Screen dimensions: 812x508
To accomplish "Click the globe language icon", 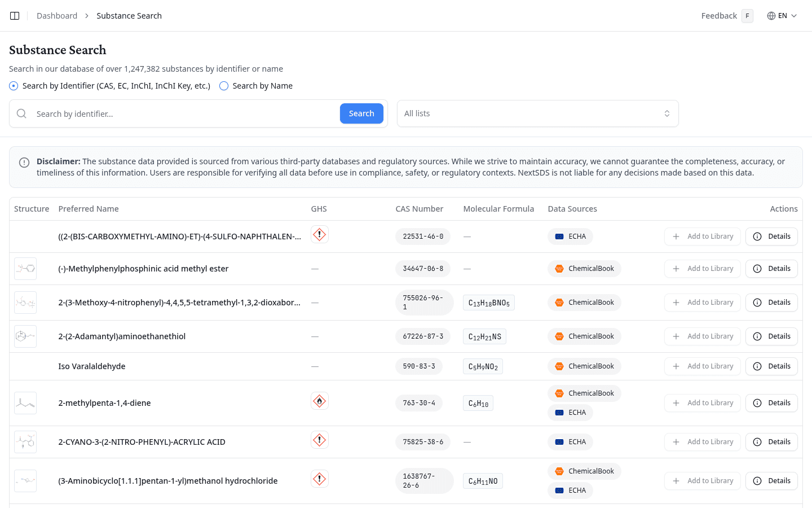I will tap(771, 16).
